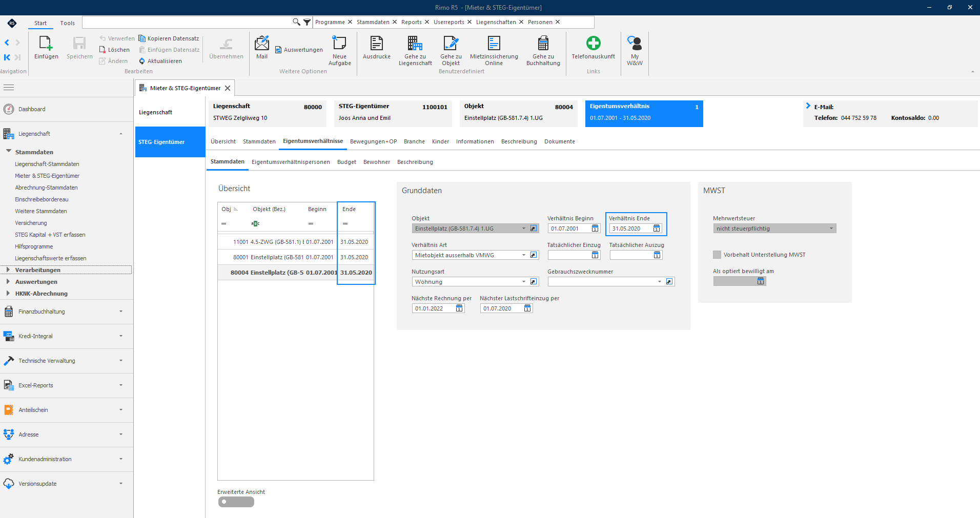Expand Verarbeitungen tree node
Screen dimensions: 980x518
(8, 270)
